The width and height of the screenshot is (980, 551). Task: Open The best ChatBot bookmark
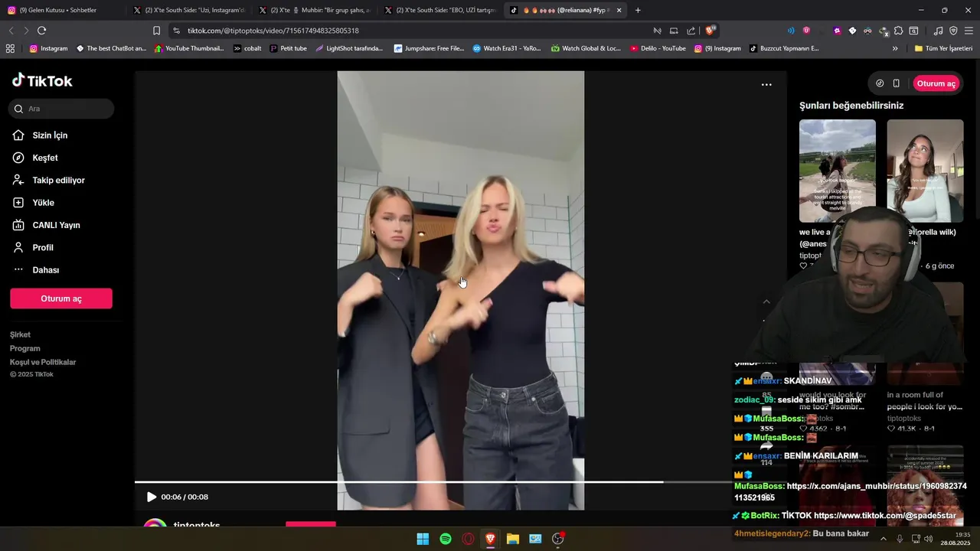tap(111, 48)
